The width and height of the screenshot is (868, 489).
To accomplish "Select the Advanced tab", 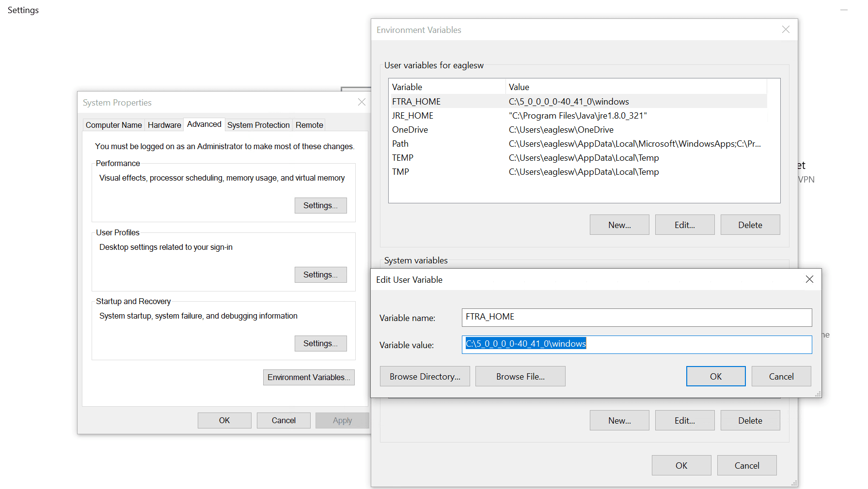I will pyautogui.click(x=204, y=124).
